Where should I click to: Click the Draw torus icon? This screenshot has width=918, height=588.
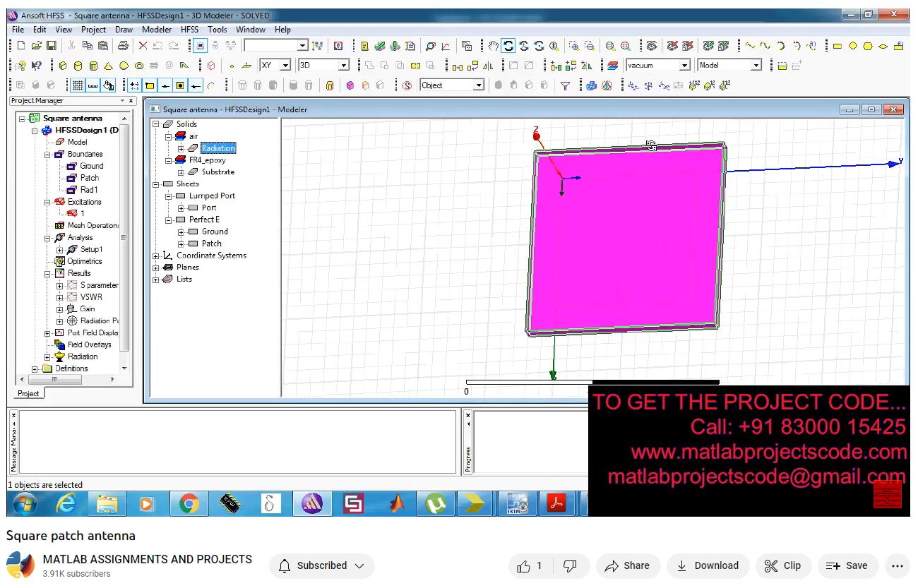point(139,66)
